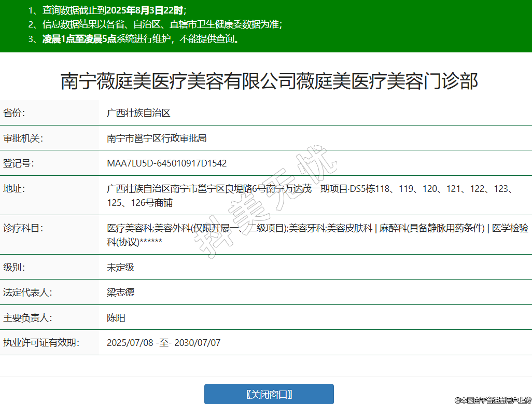
Task: Click the 法定代表人 field label
Action: click(x=27, y=292)
